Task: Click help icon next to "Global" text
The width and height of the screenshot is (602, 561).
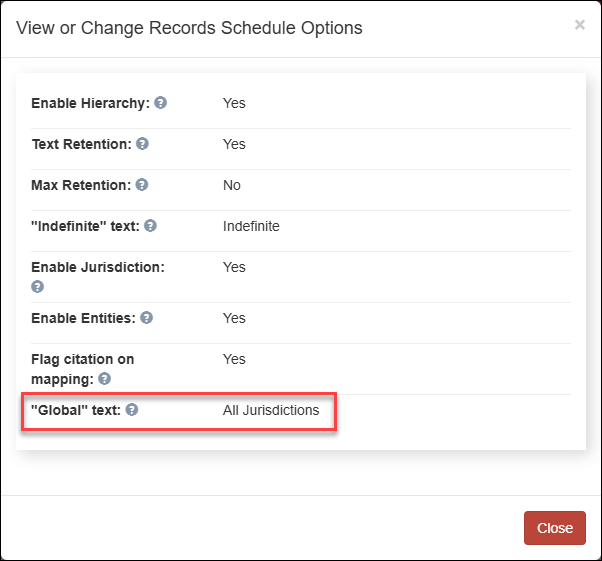Action: (x=132, y=410)
